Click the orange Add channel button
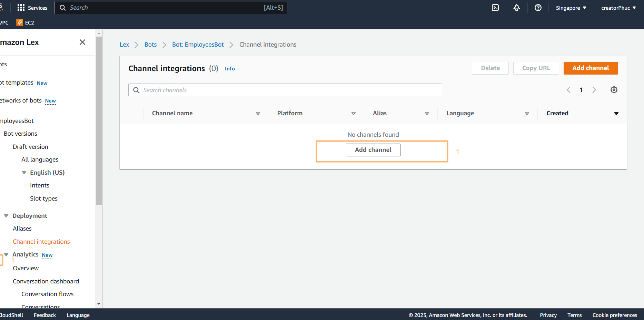Viewport: 644px width, 320px height. [x=591, y=68]
